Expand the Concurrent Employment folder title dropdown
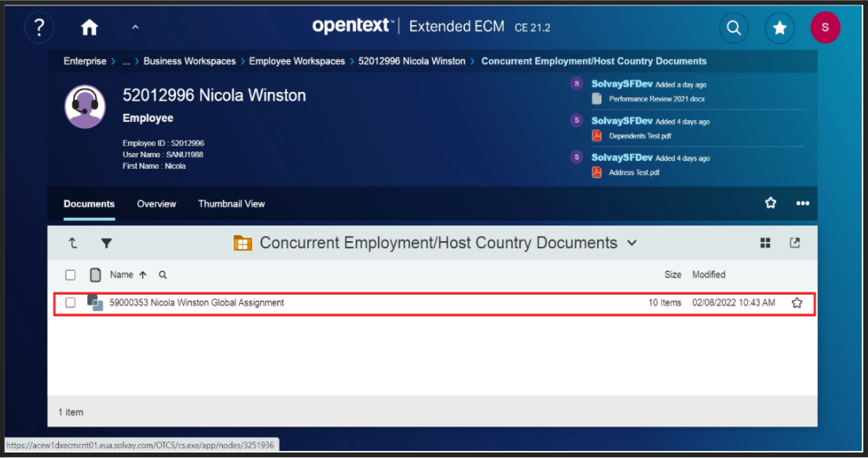 [632, 244]
